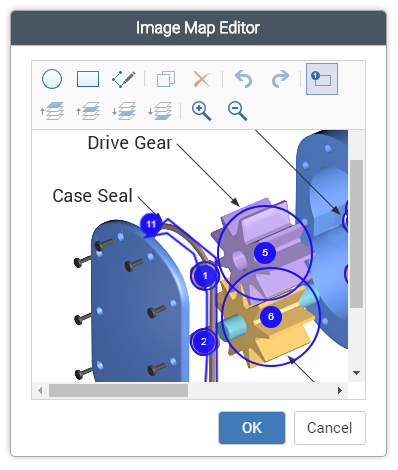Viewport: 398px width, 470px height.
Task: Toggle the numbered callout shapes button
Action: coord(322,79)
